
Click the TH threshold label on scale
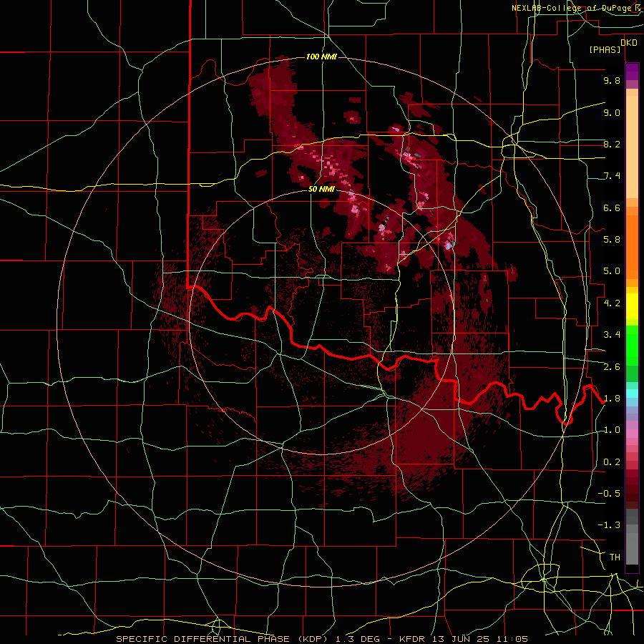615,557
